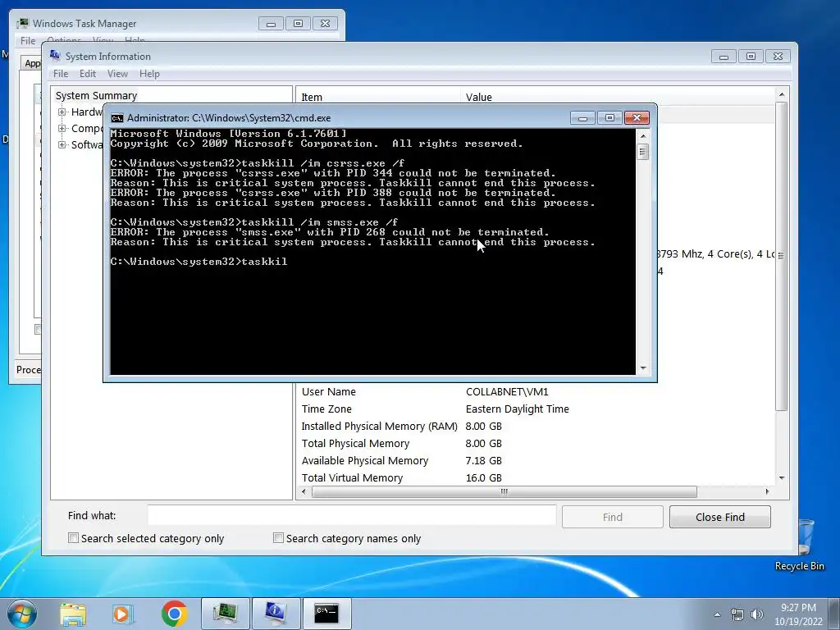The image size is (840, 630).
Task: Launch Windows Media Player from taskbar
Action: [x=123, y=614]
